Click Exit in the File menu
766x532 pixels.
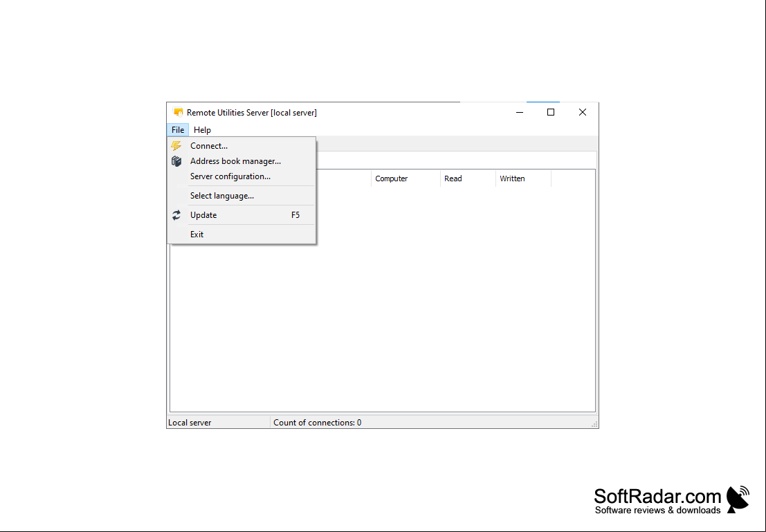click(241, 235)
